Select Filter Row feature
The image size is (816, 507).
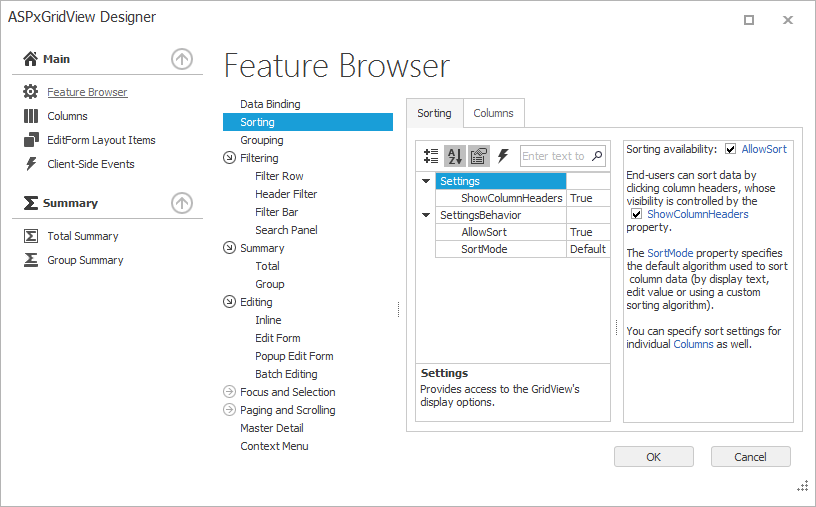[279, 176]
